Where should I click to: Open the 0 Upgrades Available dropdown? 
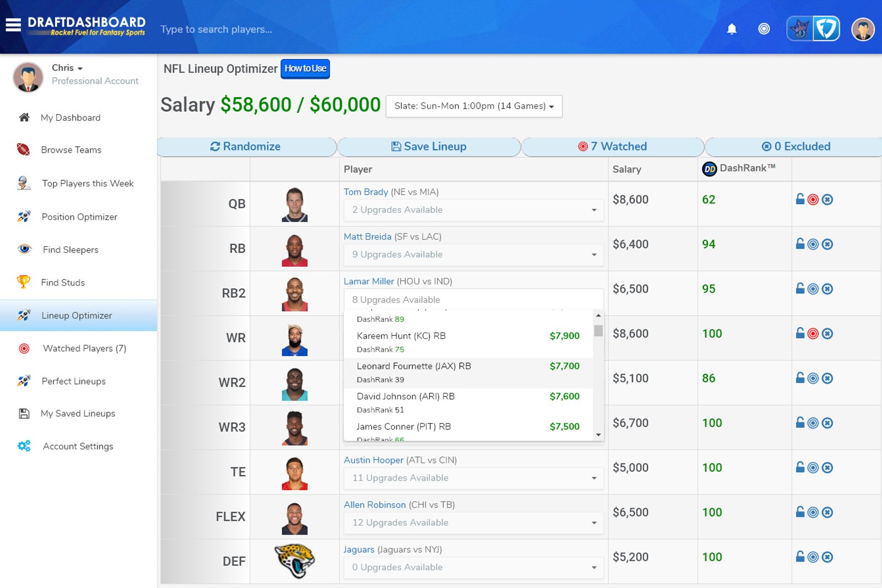point(474,567)
